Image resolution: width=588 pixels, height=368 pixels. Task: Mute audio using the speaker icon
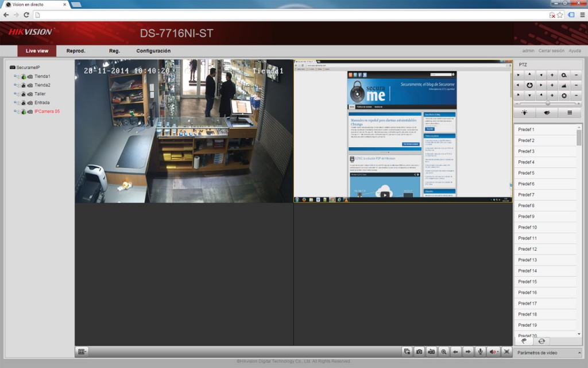point(493,351)
